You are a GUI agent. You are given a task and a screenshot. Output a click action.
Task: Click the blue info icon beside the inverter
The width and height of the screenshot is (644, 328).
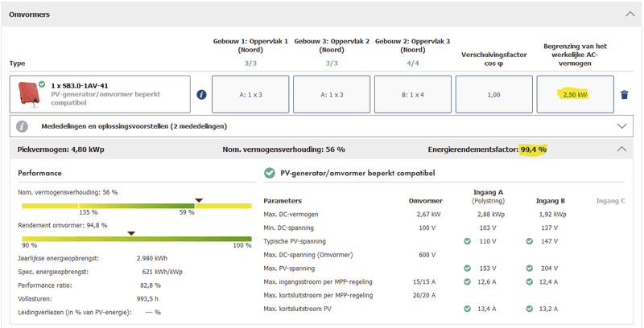pyautogui.click(x=201, y=95)
